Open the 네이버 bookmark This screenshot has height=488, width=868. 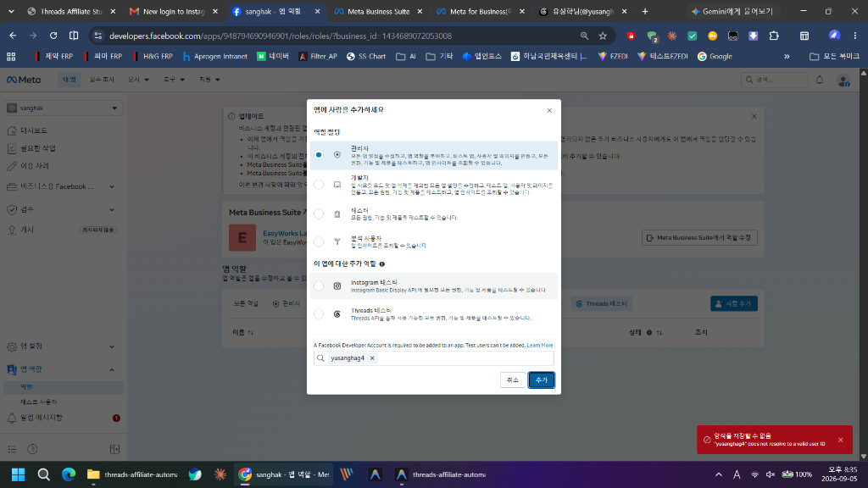pos(273,57)
